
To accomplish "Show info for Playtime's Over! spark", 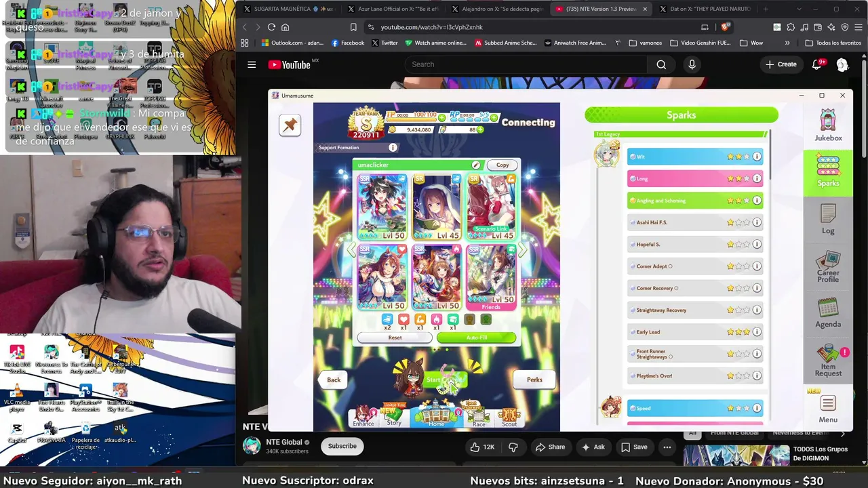I will (x=757, y=375).
